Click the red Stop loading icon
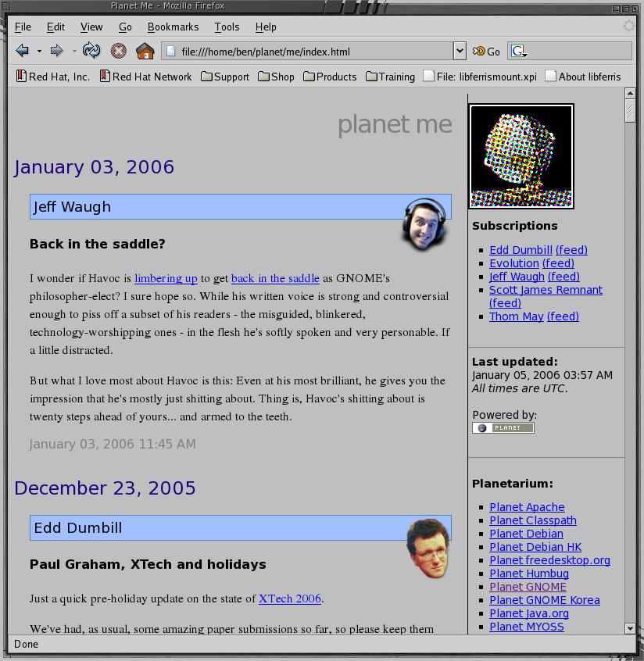Viewport: 644px width, 661px height. click(x=119, y=52)
